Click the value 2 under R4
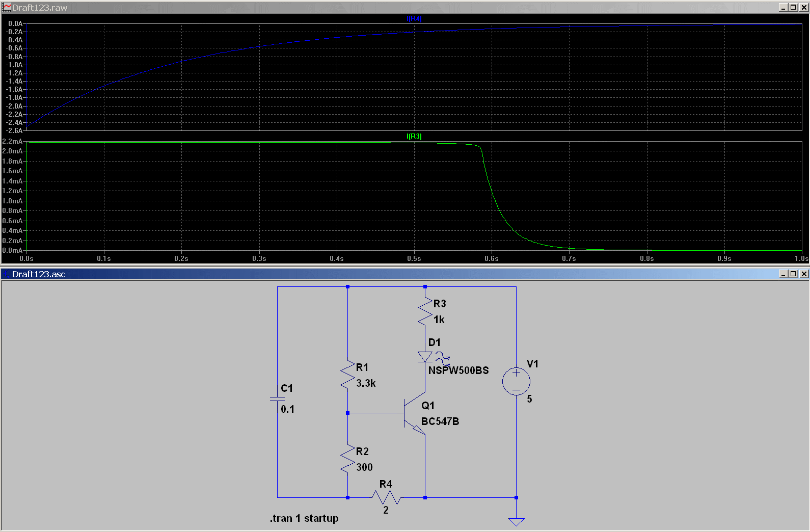This screenshot has width=810, height=532. pyautogui.click(x=386, y=510)
